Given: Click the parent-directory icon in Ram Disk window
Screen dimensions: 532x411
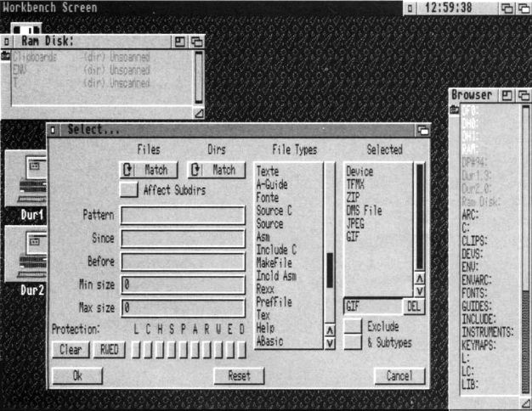Looking at the screenshot, I should pyautogui.click(x=5, y=55).
